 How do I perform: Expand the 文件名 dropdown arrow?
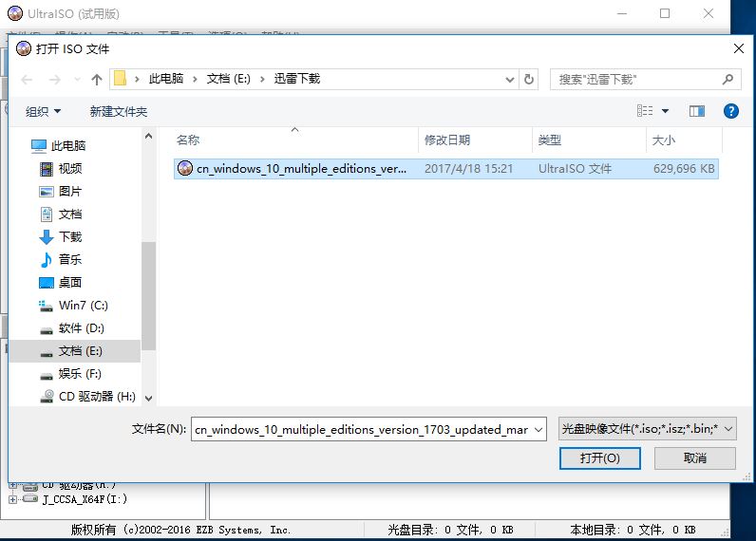click(x=539, y=429)
